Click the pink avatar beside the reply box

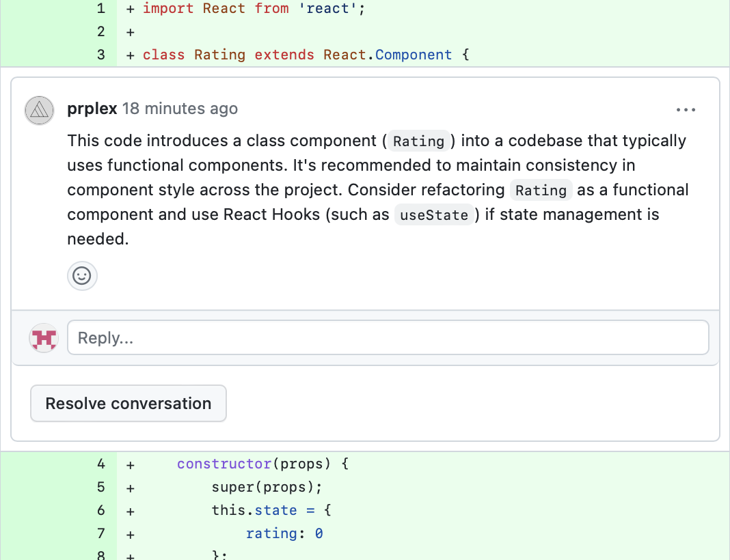[x=44, y=338]
